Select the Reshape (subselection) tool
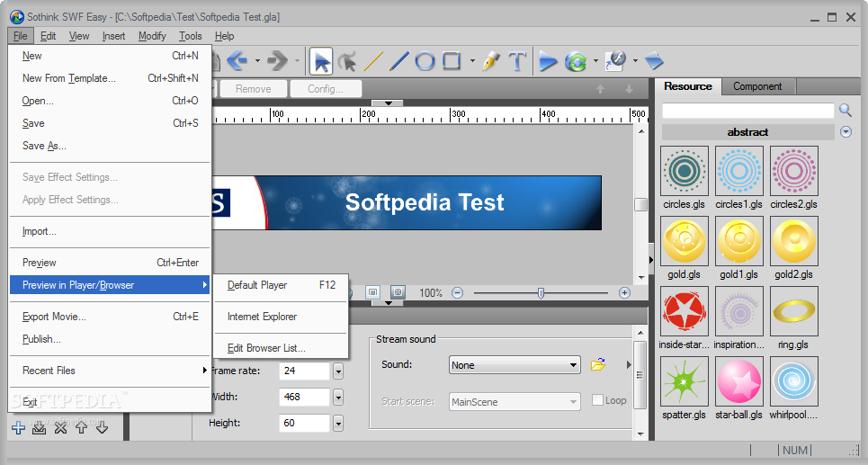 (x=347, y=61)
